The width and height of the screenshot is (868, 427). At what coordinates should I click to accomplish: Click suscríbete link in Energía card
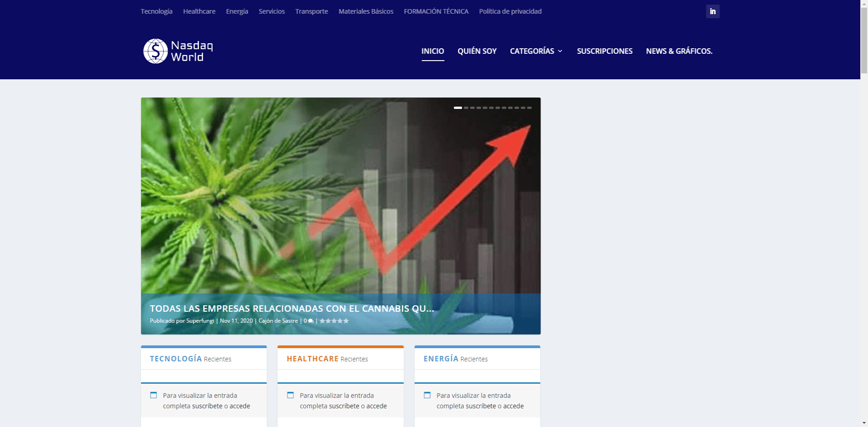point(481,406)
